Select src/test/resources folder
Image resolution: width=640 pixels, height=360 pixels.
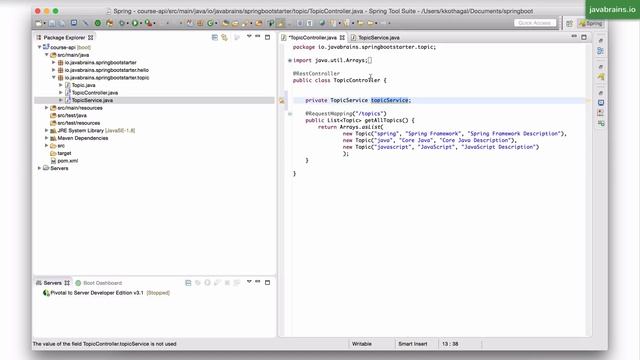[78, 123]
